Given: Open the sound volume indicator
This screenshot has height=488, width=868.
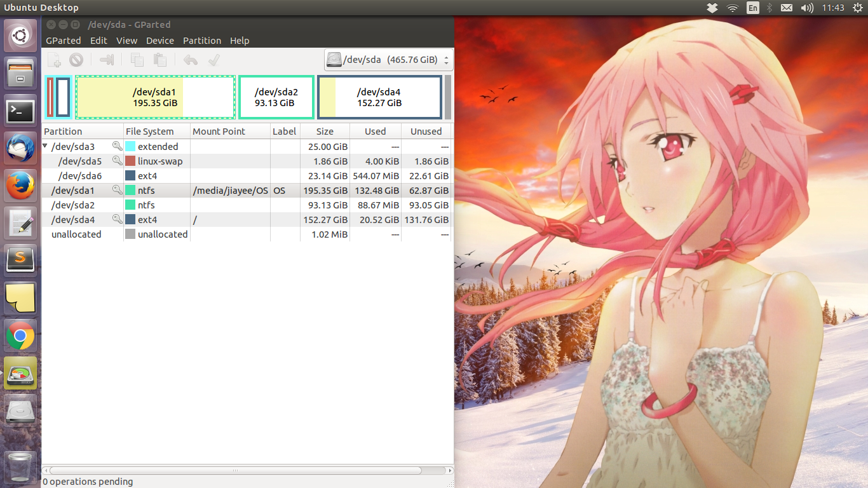Looking at the screenshot, I should coord(807,8).
